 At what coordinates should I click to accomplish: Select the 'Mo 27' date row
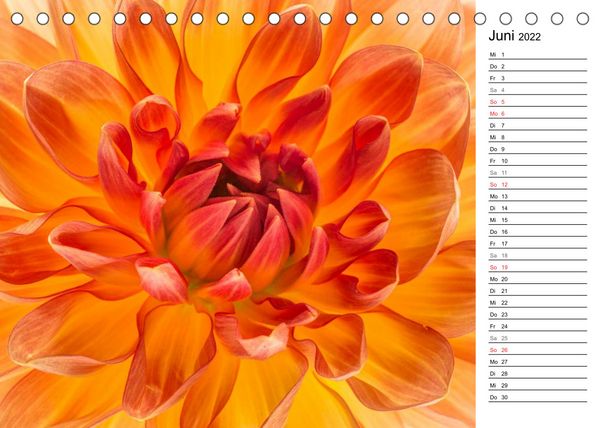(x=538, y=362)
